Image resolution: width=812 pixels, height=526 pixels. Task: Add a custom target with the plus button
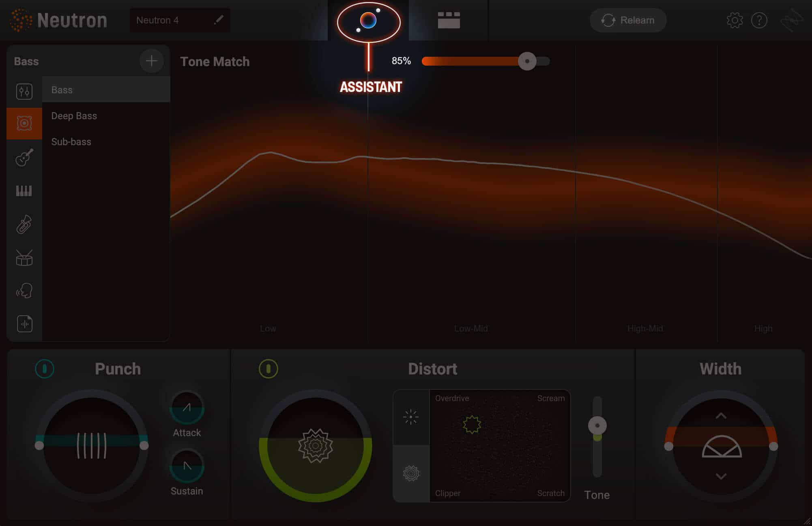coord(151,61)
